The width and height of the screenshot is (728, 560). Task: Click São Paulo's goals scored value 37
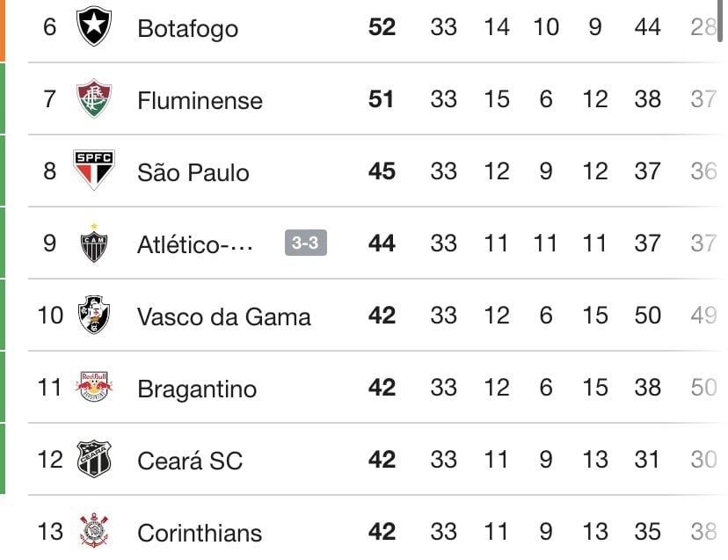[647, 171]
